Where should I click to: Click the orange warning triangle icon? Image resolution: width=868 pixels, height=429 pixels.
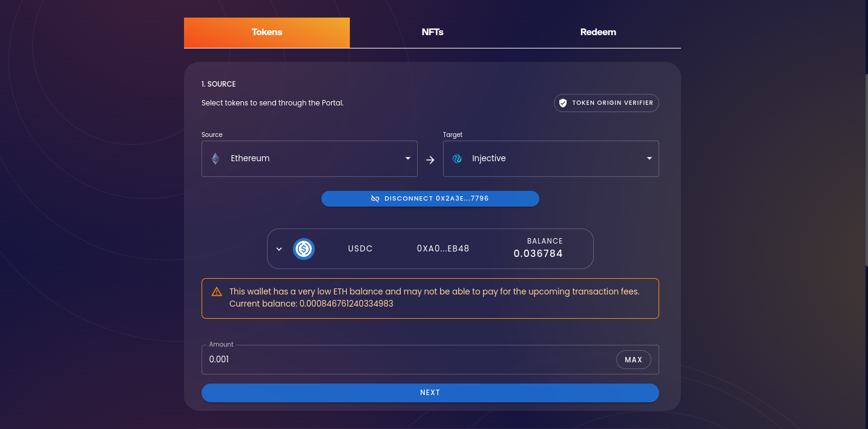pyautogui.click(x=217, y=292)
